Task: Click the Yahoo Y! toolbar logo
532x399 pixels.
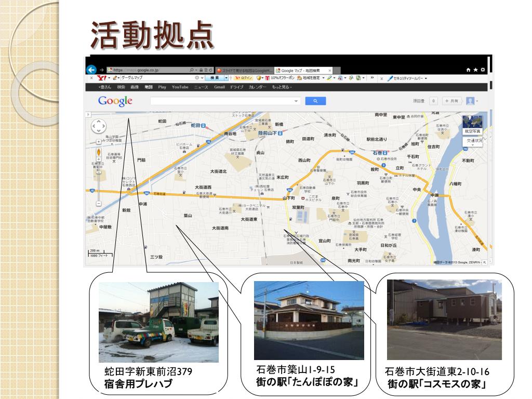Action: (x=102, y=78)
